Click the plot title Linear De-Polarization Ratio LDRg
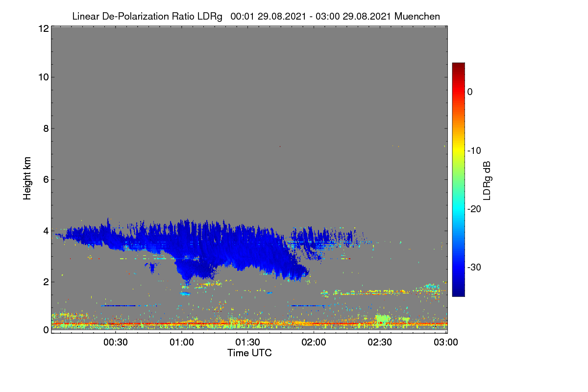This screenshot has height=392, width=588. (x=147, y=16)
